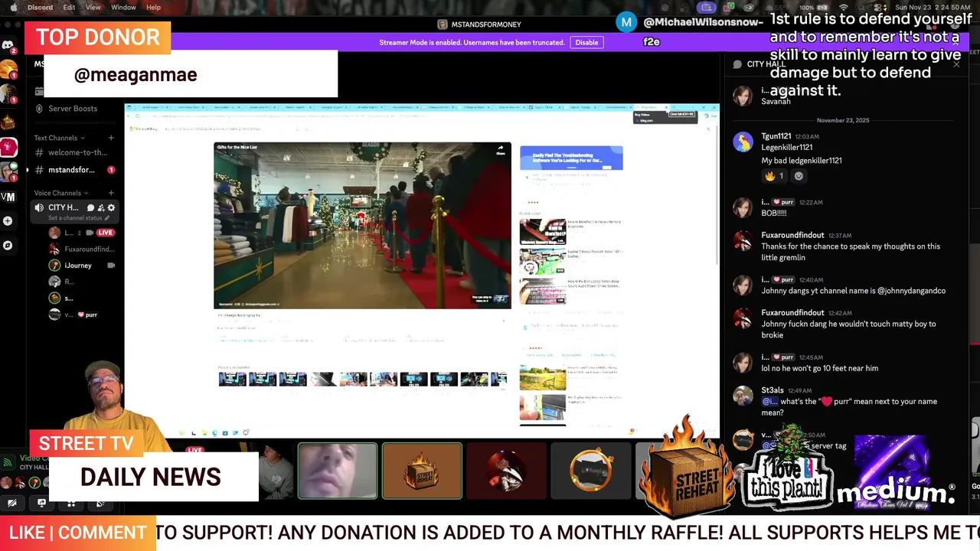Click Tgun1121's avatar in chat

click(x=743, y=142)
